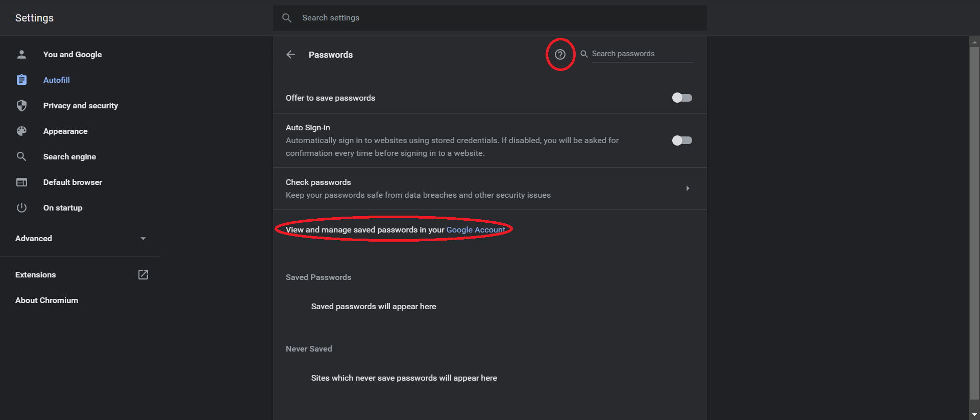This screenshot has width=980, height=420.
Task: Go to Settings via heading
Action: click(34, 17)
